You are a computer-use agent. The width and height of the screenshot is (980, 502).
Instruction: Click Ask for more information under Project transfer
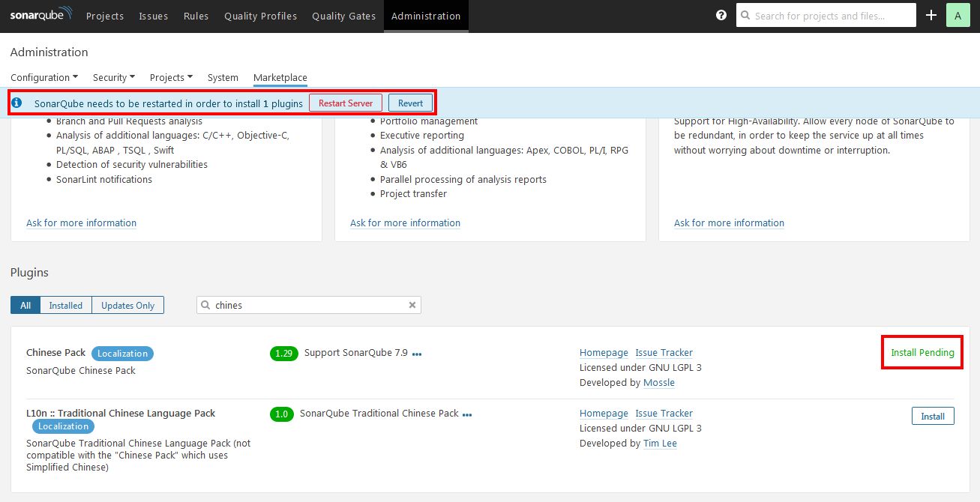(405, 223)
